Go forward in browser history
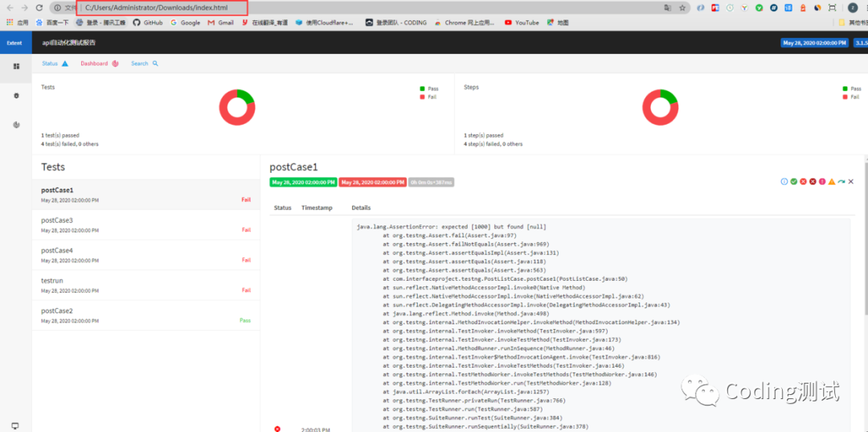The image size is (868, 432). [x=24, y=8]
